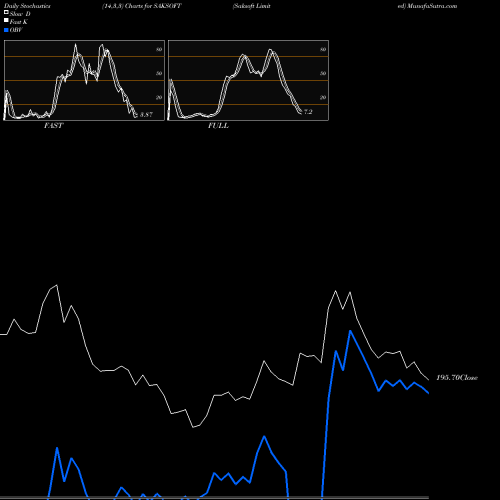The height and width of the screenshot is (500, 500).
Task: Click the 3.87 value in FAST chart
Action: pyautogui.click(x=146, y=115)
